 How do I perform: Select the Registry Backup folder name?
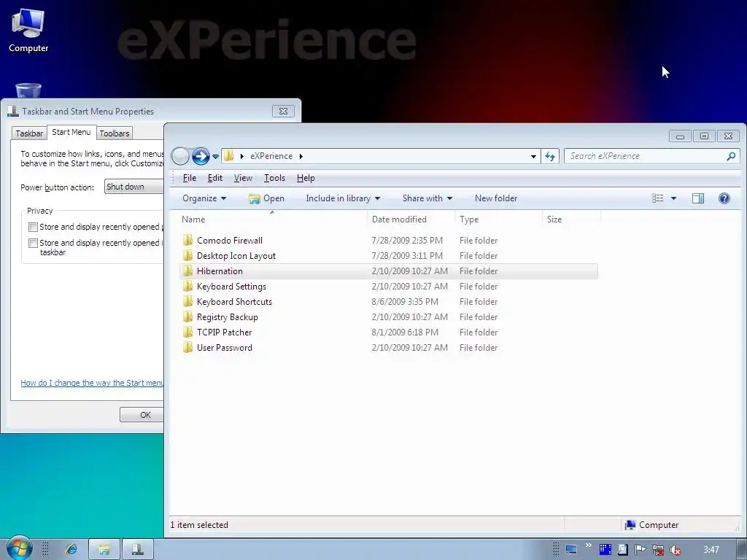click(228, 316)
